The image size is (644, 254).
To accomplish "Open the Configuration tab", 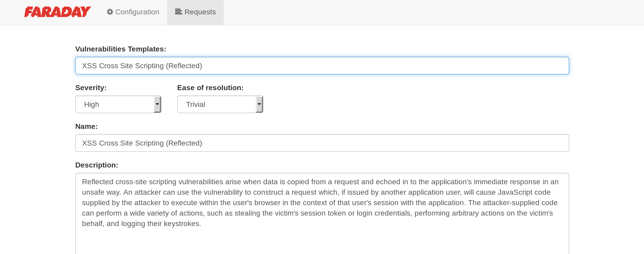I will (133, 12).
